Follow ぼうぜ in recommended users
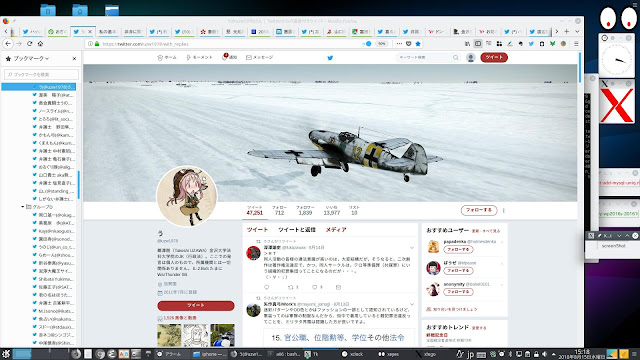Screen dimensions: 640x360 pos(458,271)
